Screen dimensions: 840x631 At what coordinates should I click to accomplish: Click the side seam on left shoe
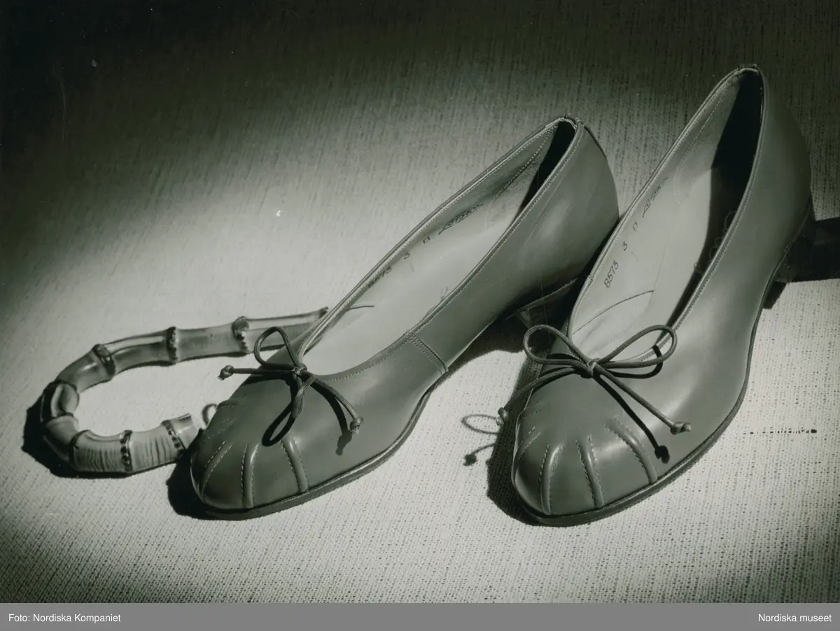click(434, 355)
